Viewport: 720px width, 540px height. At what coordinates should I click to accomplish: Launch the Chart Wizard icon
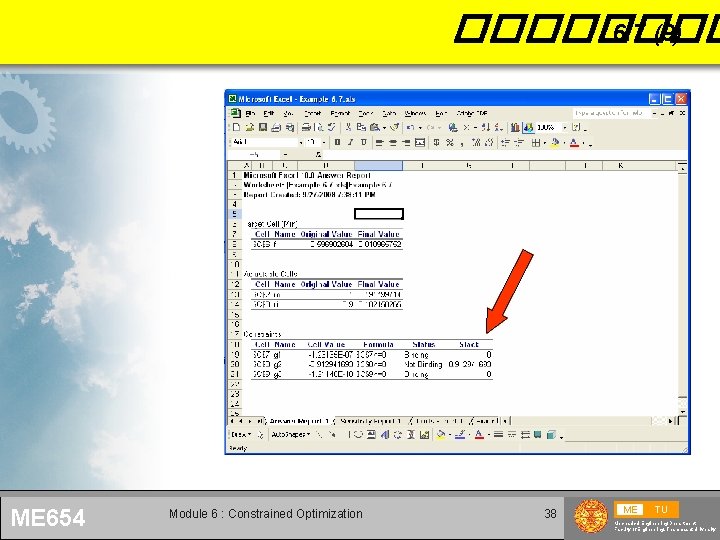(x=515, y=128)
